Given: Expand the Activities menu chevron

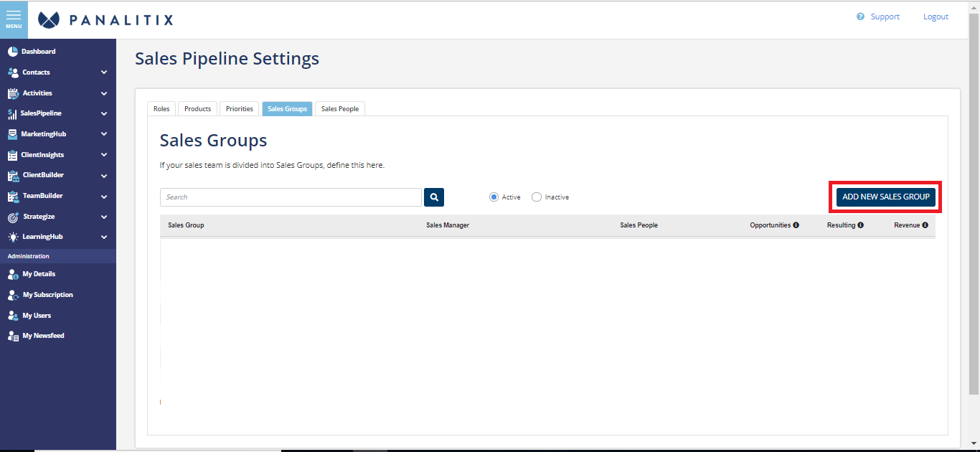Looking at the screenshot, I should (104, 93).
